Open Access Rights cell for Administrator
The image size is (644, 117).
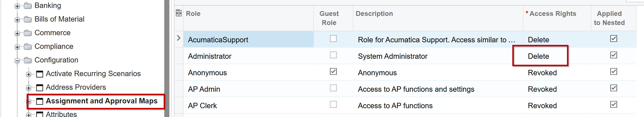tap(540, 56)
